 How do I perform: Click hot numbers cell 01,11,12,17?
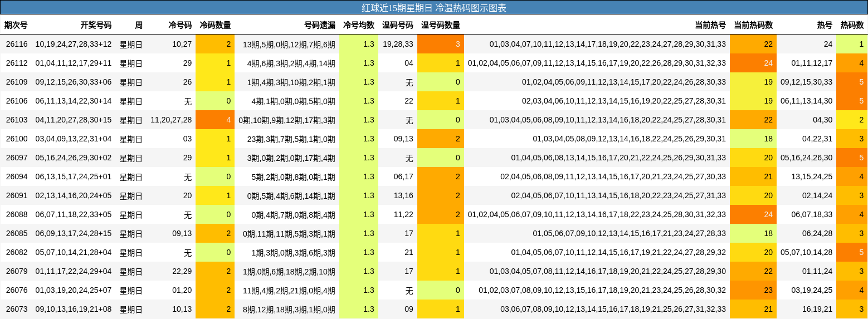click(812, 63)
